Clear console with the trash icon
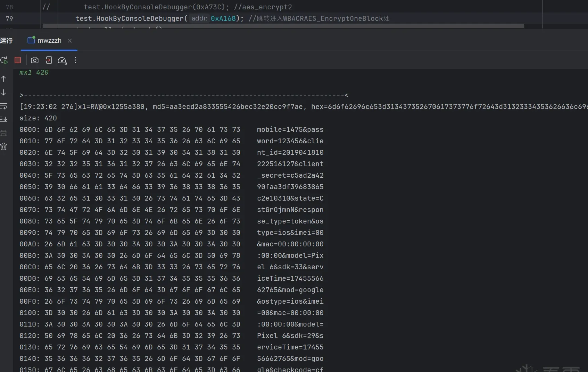Image resolution: width=588 pixels, height=372 pixels. (3, 146)
